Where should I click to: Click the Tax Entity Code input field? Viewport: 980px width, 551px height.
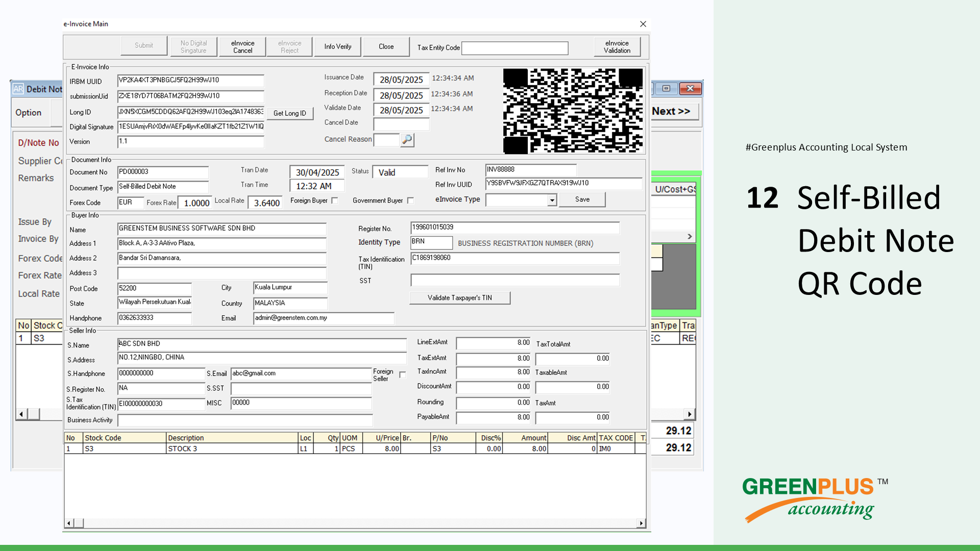[514, 48]
